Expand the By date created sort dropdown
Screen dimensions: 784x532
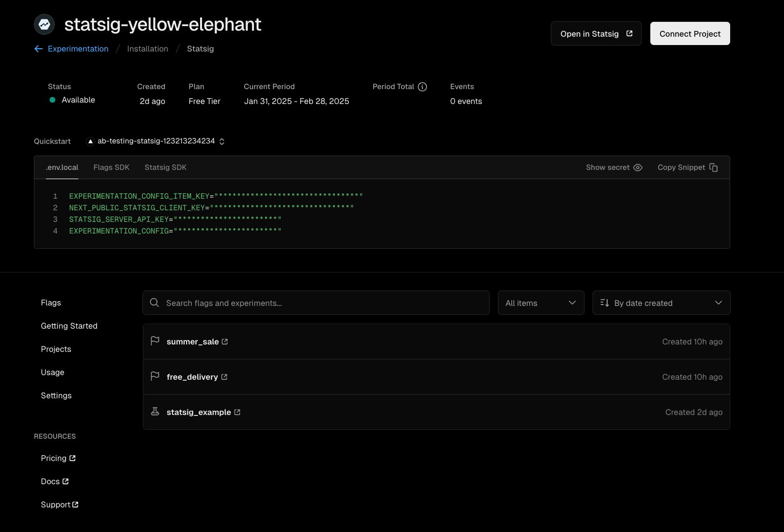coord(661,302)
